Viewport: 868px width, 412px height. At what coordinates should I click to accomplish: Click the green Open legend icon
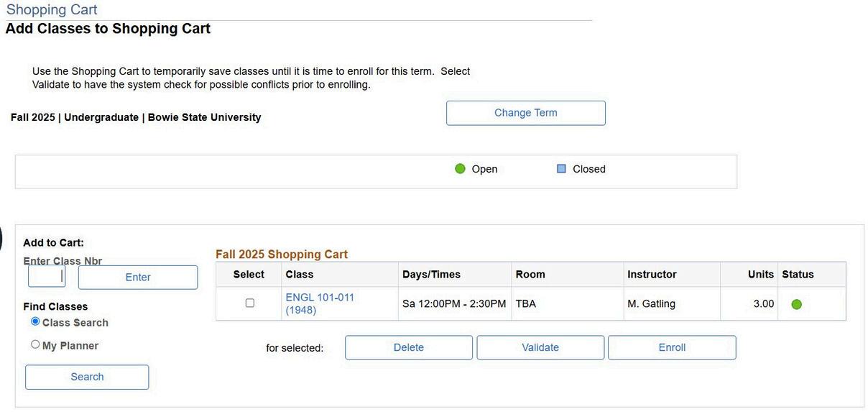pos(461,169)
